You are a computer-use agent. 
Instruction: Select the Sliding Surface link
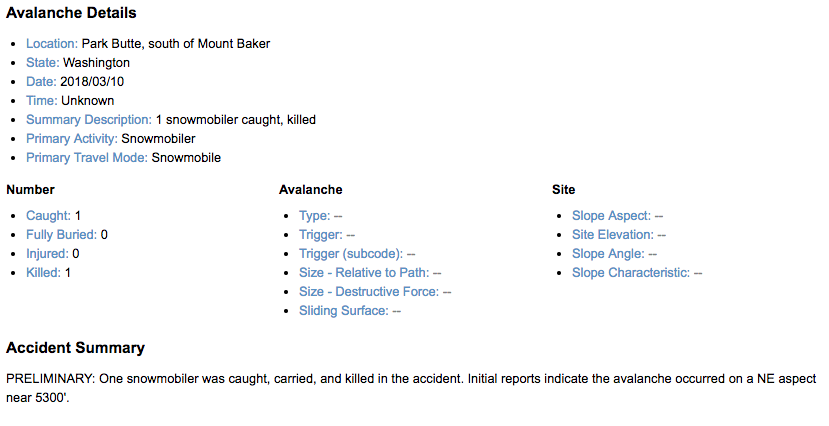coord(344,311)
